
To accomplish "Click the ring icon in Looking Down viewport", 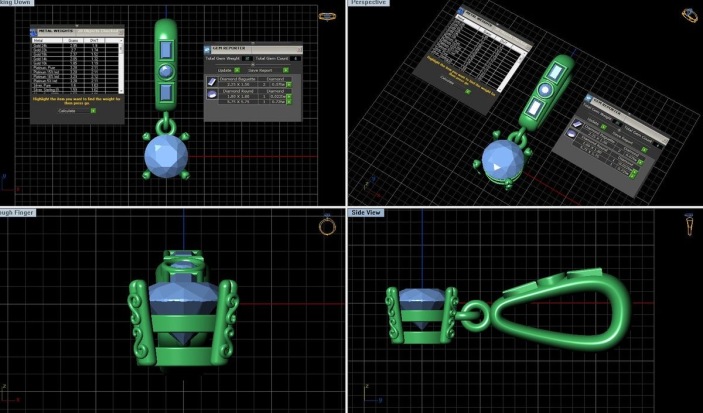I will point(326,15).
